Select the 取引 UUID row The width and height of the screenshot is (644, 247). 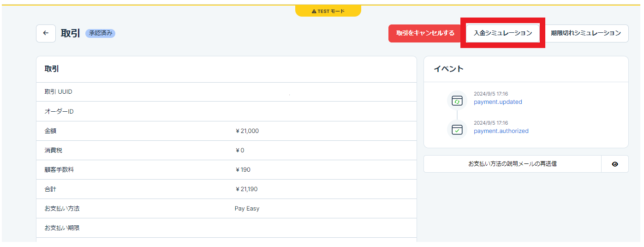(x=59, y=92)
